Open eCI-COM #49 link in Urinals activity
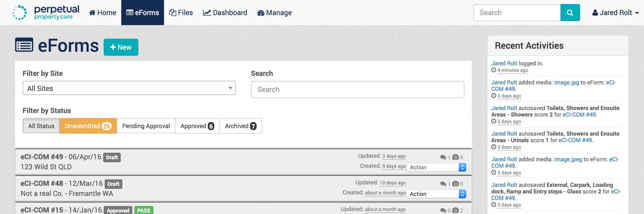 [575, 140]
